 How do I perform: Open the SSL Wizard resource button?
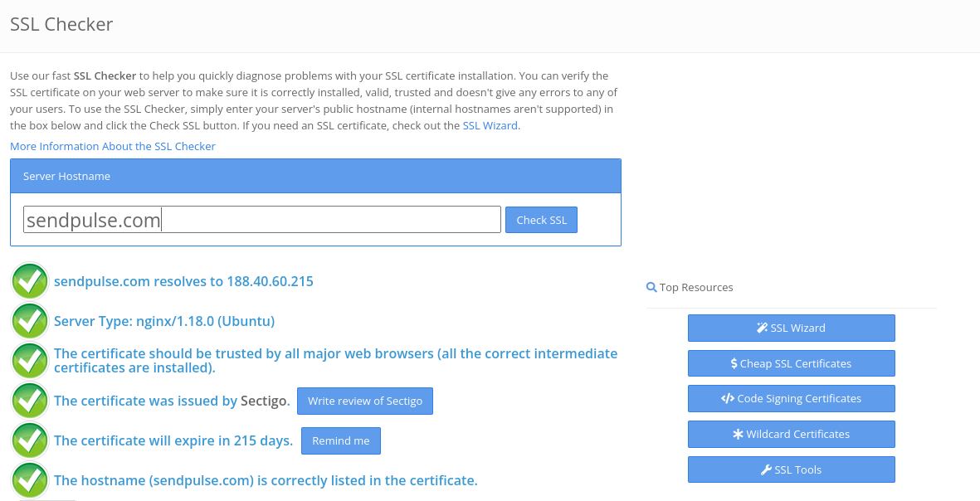pyautogui.click(x=792, y=328)
